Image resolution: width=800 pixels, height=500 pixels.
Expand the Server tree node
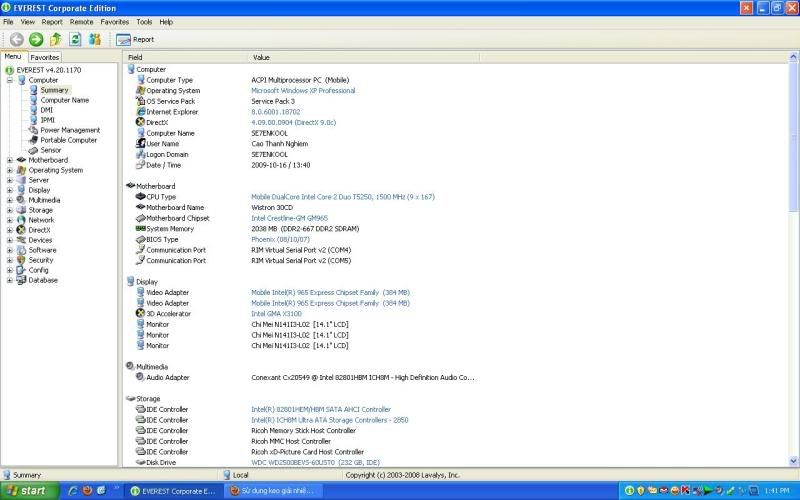(10, 180)
